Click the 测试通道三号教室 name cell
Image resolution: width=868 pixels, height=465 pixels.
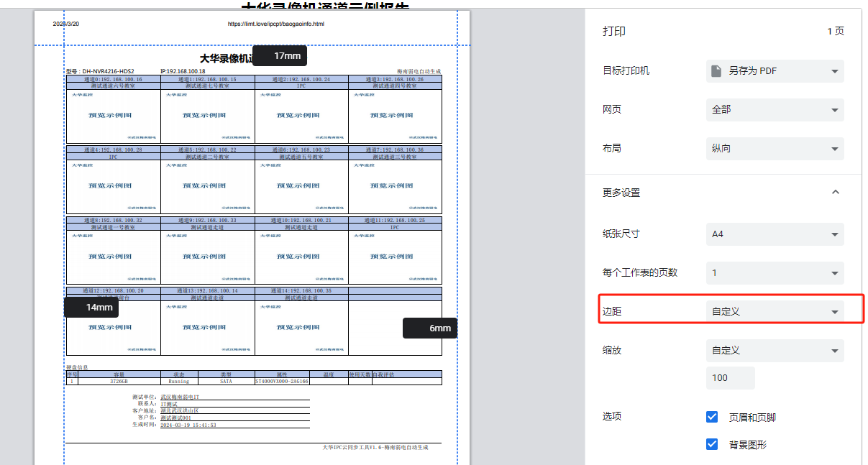395,156
